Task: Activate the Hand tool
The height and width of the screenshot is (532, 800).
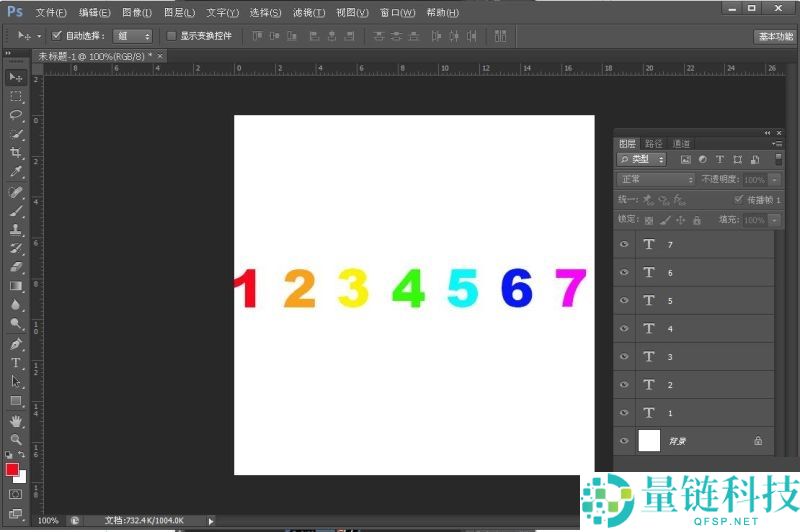Action: pyautogui.click(x=16, y=421)
